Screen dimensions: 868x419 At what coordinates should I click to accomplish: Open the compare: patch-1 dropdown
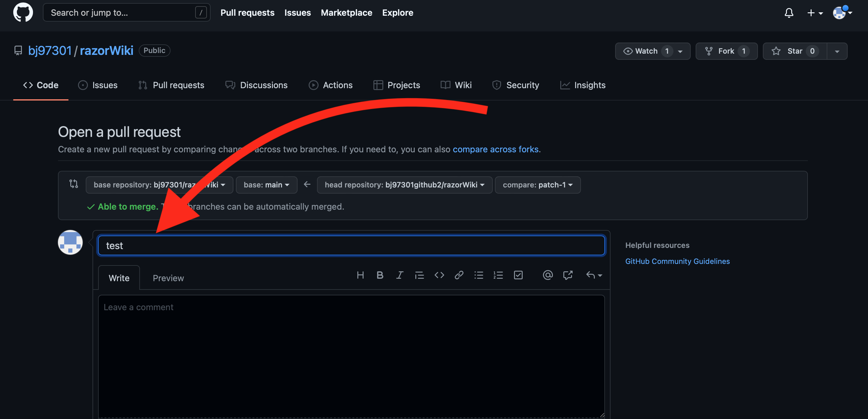tap(537, 185)
